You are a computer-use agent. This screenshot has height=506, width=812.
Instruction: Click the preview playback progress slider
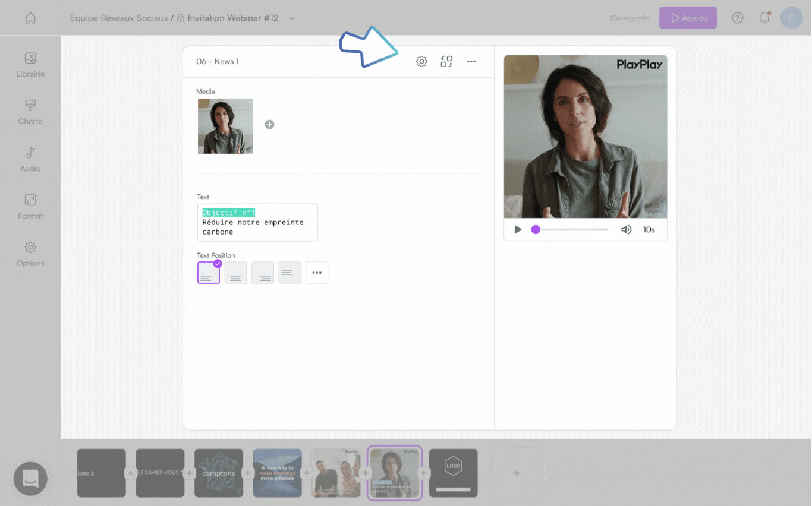pos(571,230)
